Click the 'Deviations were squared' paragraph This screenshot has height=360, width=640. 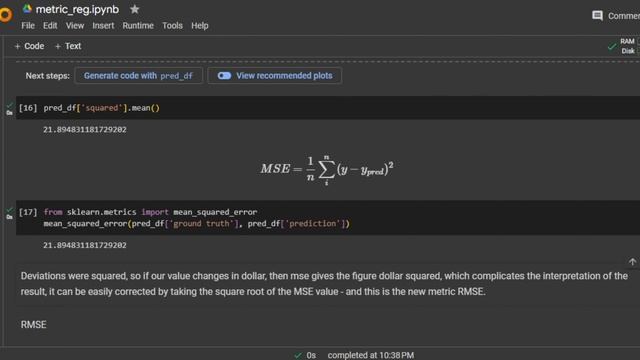coord(324,284)
